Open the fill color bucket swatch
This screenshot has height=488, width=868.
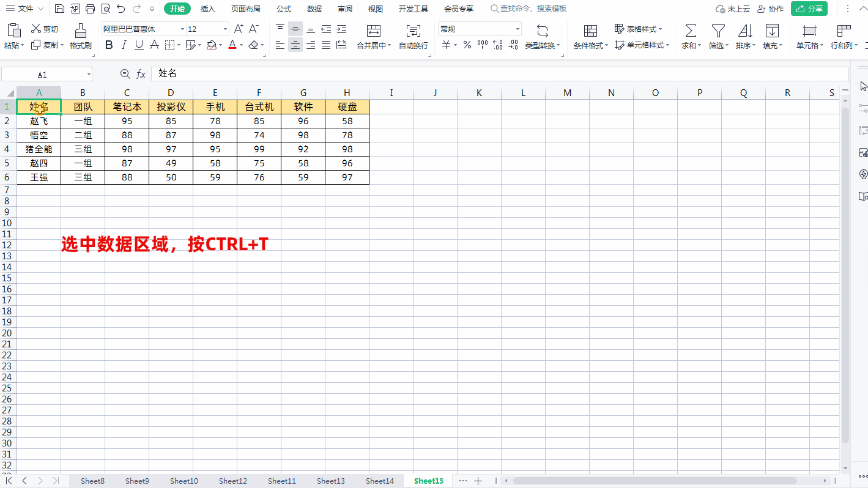[212, 45]
